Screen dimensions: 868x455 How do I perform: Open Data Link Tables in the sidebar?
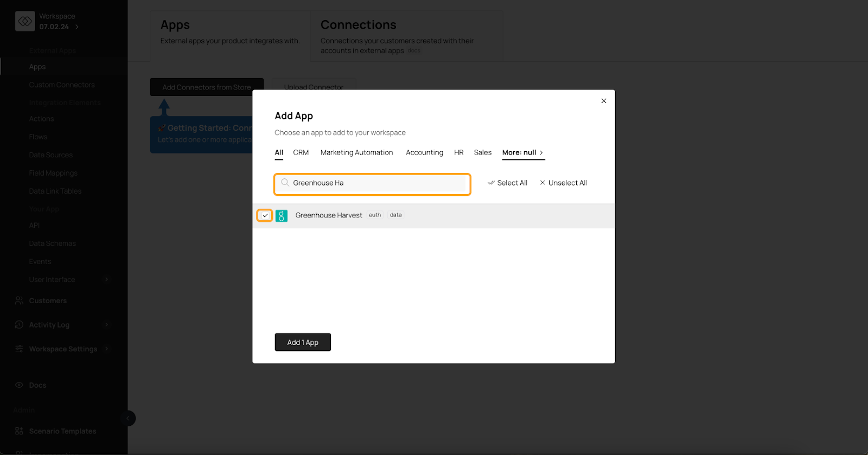pos(55,191)
